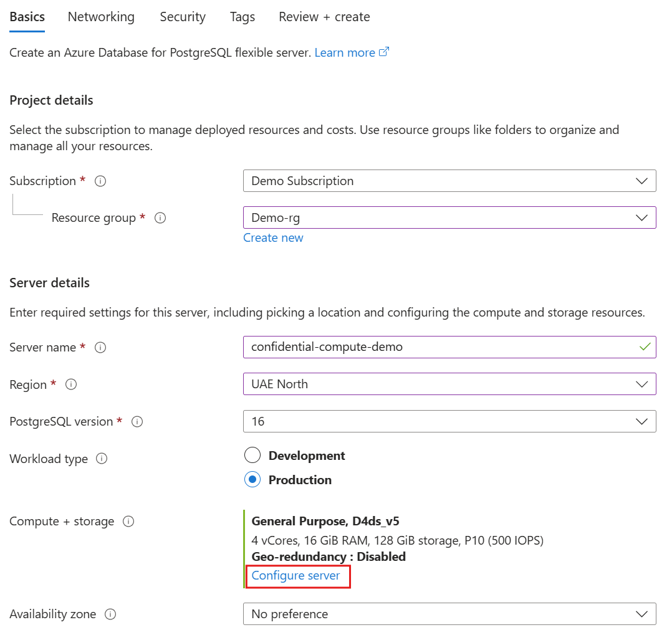Click the Workload type info icon
This screenshot has width=672, height=640.
[102, 459]
